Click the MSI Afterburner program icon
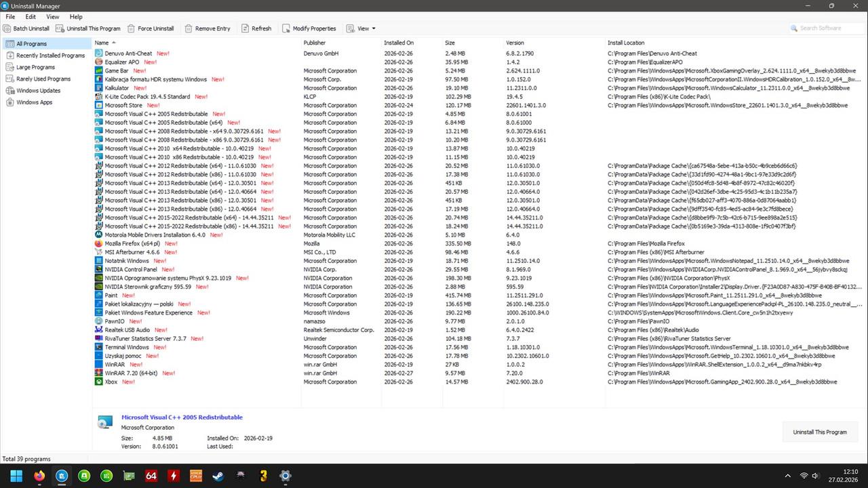The width and height of the screenshot is (868, 488). pos(98,252)
